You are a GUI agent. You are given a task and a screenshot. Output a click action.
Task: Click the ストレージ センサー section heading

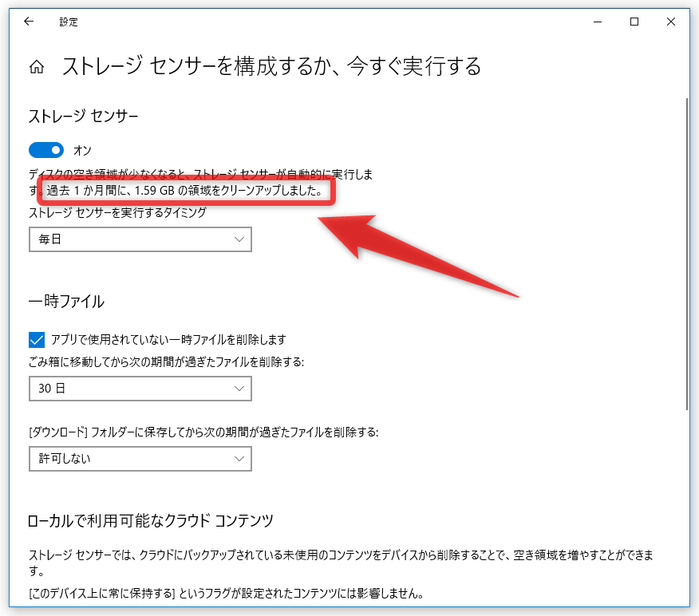click(83, 116)
